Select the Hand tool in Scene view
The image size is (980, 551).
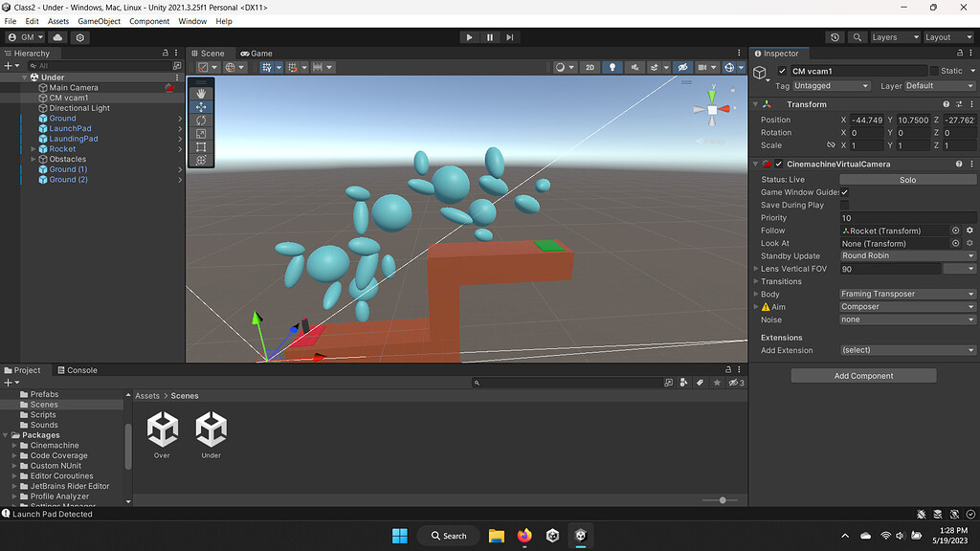(200, 94)
